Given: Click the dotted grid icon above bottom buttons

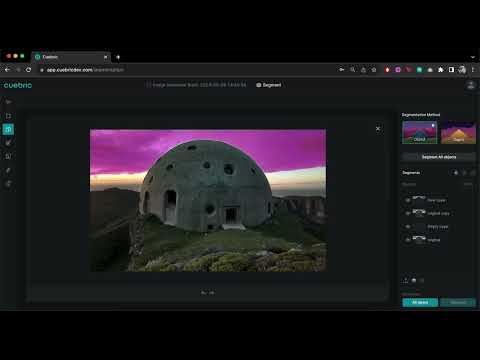Looking at the screenshot, I should [x=405, y=280].
